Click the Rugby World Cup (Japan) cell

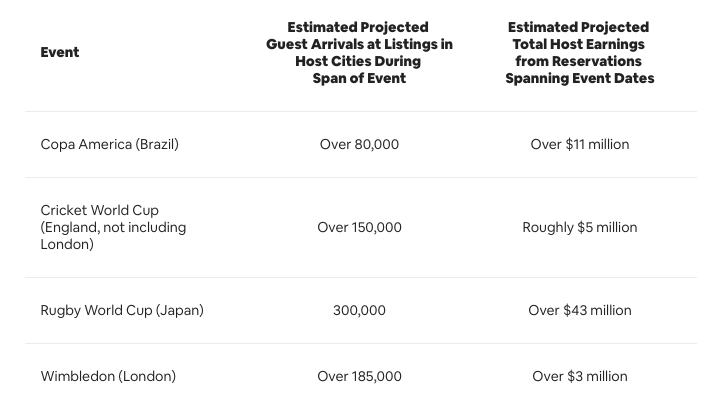(x=122, y=310)
